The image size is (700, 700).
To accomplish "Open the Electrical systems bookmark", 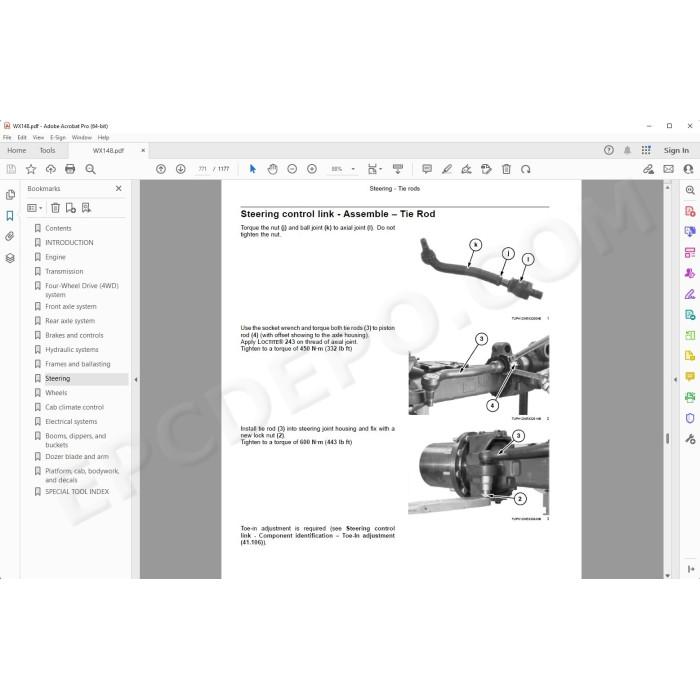I will tap(71, 421).
